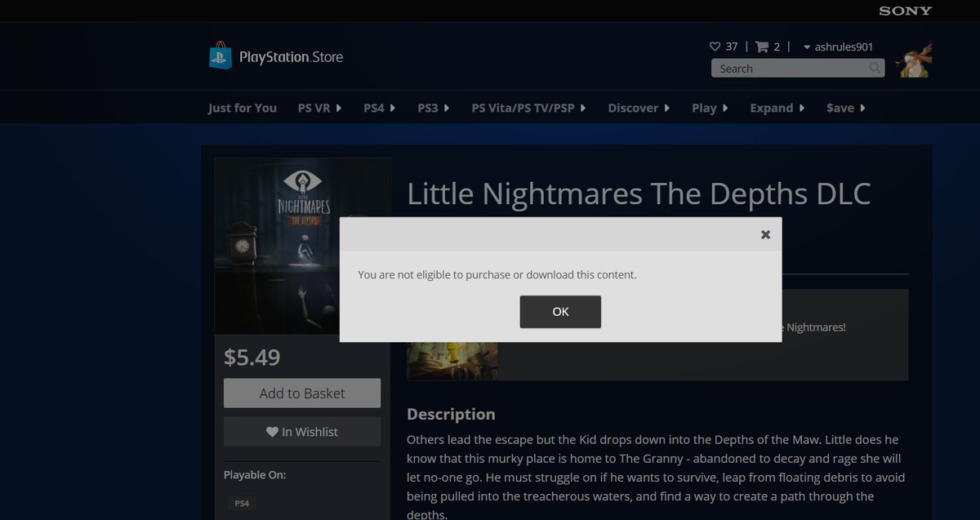The image size is (980, 520).
Task: Expand the Discover menu
Action: coord(639,108)
